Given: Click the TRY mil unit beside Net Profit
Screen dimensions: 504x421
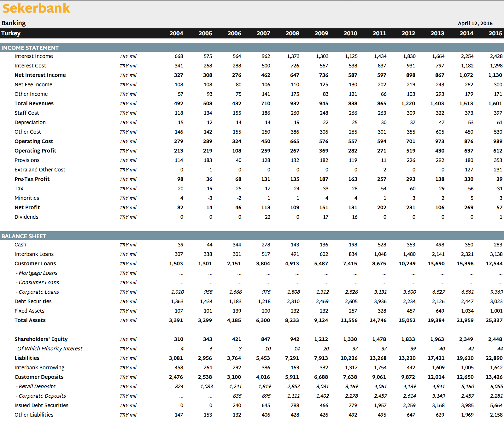Looking at the screenshot, I should (128, 207).
